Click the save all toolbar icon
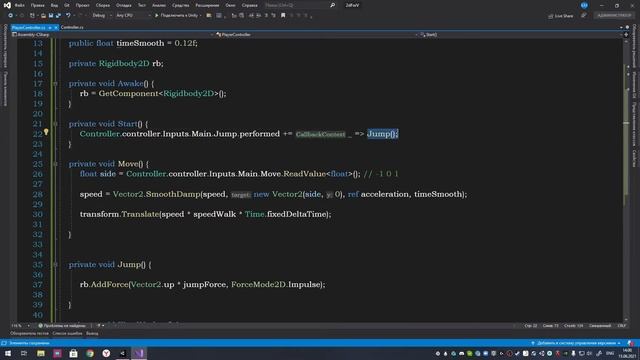640x360 pixels. click(58, 16)
